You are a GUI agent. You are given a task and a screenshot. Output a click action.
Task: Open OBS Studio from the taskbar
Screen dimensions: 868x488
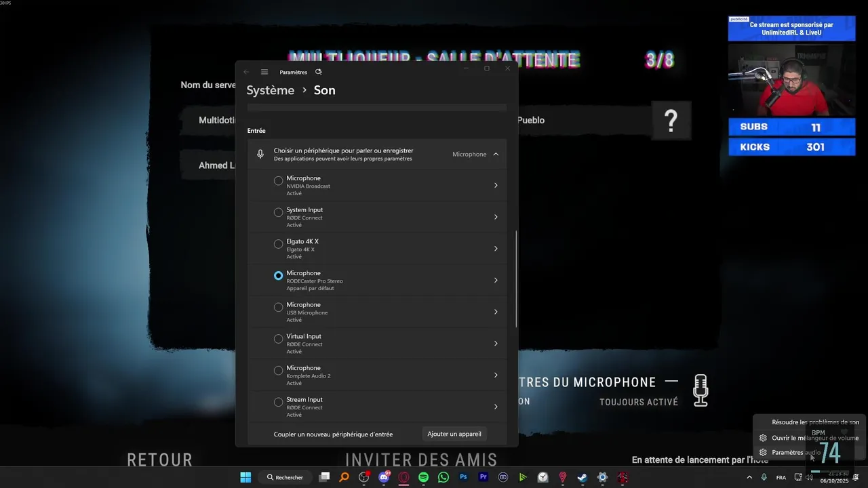tap(364, 477)
